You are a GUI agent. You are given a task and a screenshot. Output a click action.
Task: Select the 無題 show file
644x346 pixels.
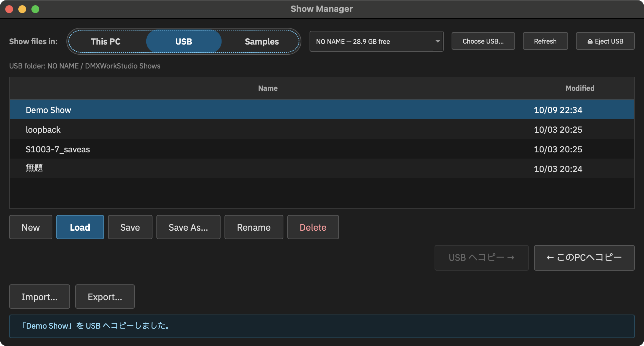[322, 168]
